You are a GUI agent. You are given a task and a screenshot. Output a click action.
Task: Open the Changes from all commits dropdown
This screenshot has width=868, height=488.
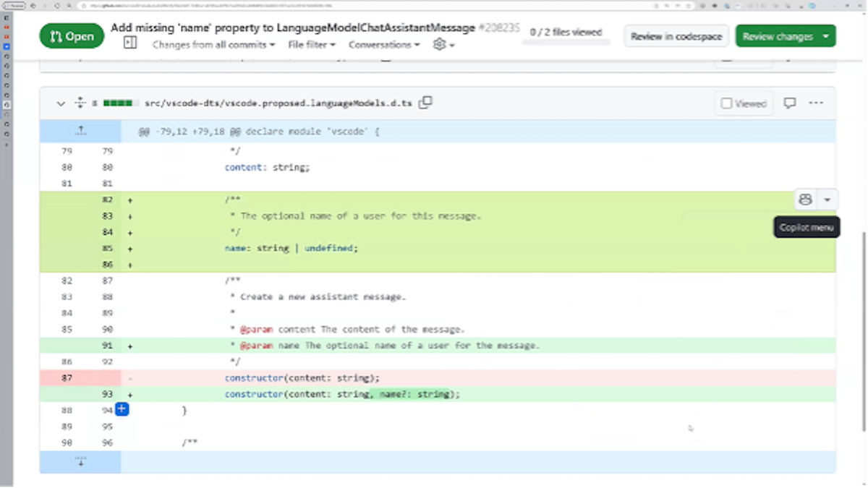pos(213,45)
